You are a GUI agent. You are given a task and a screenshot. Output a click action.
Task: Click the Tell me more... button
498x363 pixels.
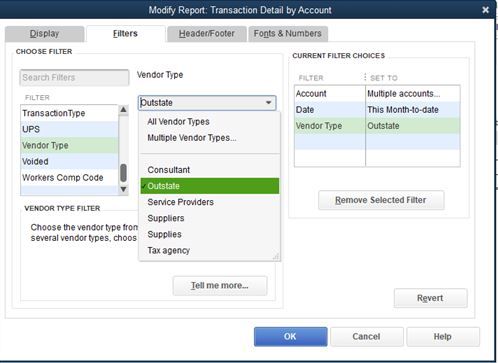coord(220,286)
